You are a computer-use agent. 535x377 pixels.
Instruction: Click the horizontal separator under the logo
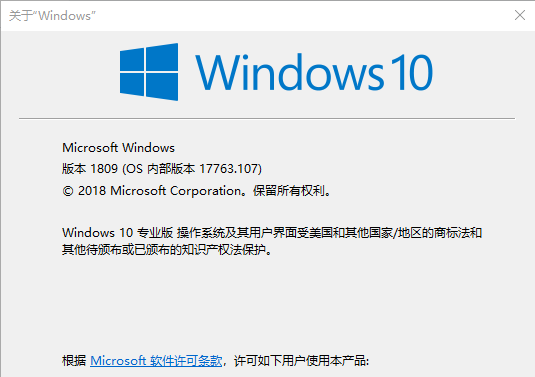coord(267,118)
